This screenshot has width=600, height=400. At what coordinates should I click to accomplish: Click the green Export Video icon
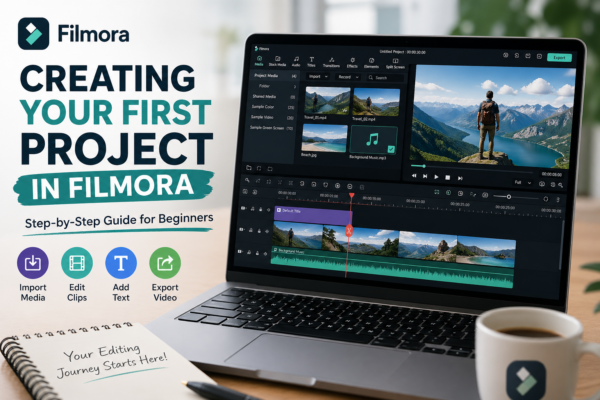click(165, 263)
